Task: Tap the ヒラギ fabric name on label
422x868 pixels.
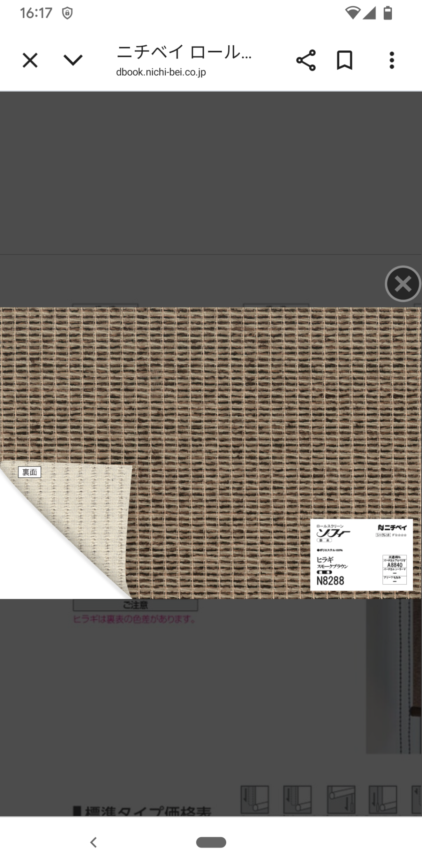Action: 325,560
